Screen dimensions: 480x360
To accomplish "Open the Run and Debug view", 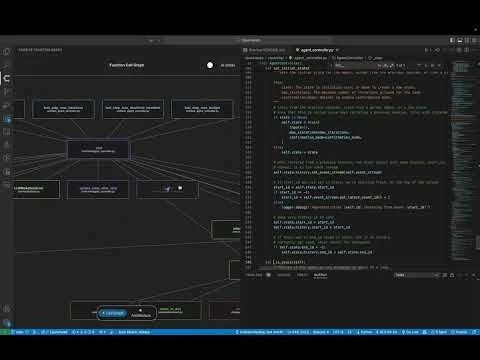I will [6, 105].
